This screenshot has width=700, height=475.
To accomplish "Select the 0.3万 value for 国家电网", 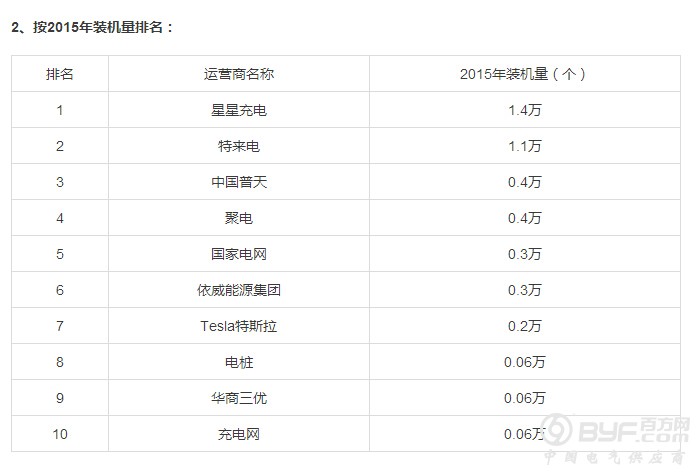I will (x=525, y=254).
